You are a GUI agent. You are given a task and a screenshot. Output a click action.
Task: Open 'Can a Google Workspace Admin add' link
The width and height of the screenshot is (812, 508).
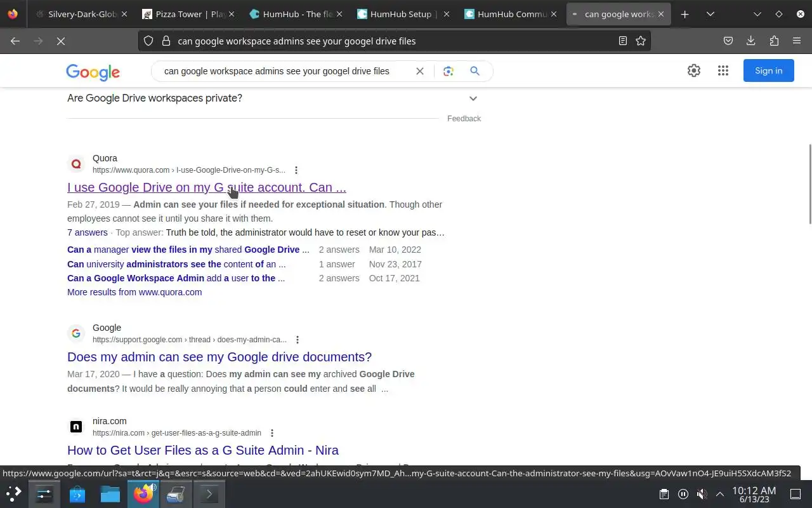coord(176,278)
